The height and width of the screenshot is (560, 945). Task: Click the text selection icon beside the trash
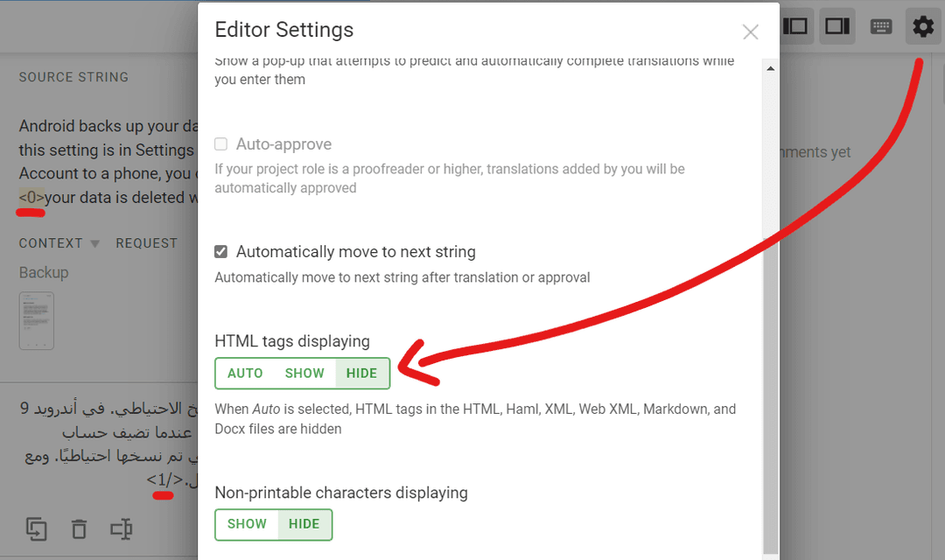[121, 528]
